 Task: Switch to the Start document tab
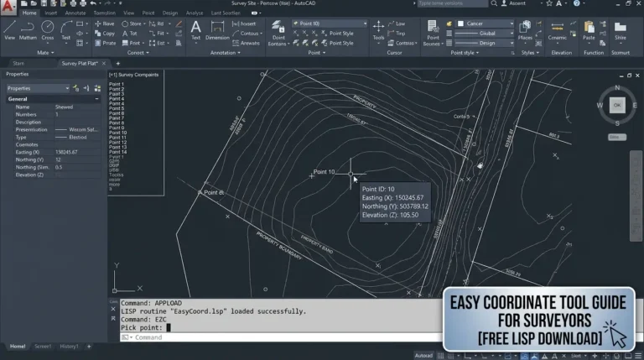coord(18,63)
